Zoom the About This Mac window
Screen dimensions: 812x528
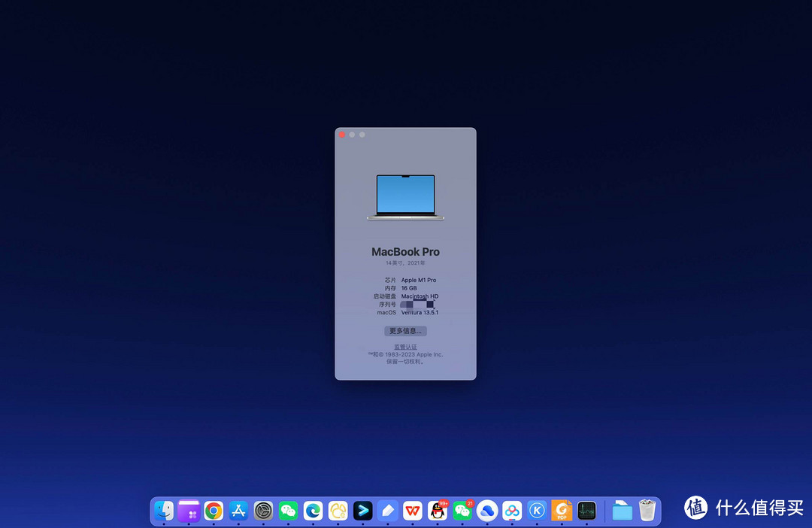tap(362, 135)
